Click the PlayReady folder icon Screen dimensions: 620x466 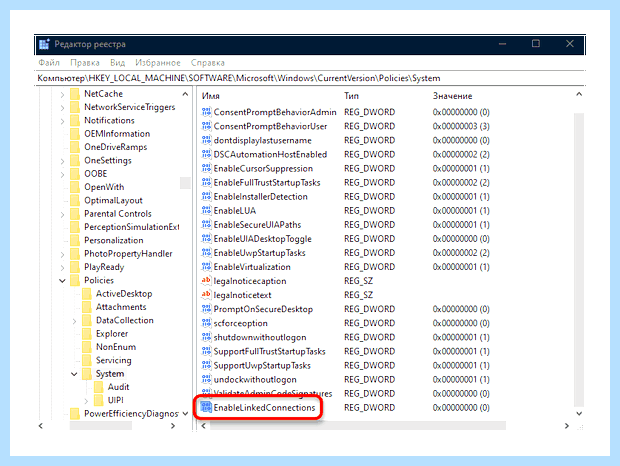click(x=75, y=267)
